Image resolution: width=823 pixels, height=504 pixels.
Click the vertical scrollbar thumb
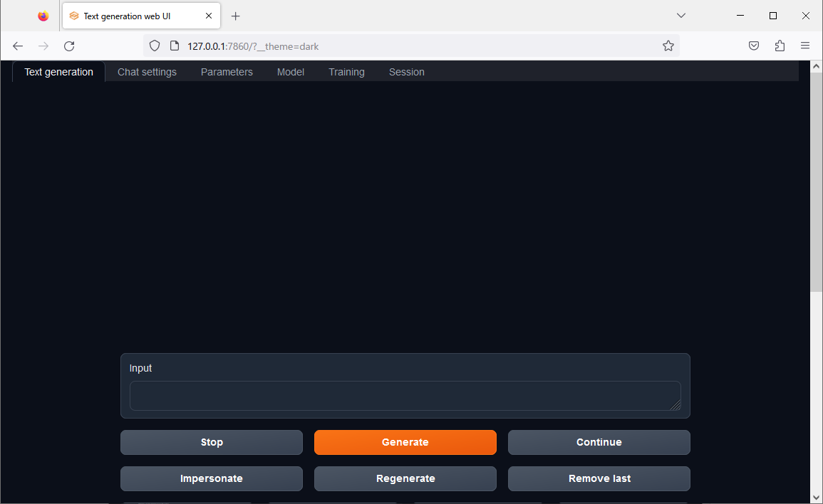pos(816,182)
